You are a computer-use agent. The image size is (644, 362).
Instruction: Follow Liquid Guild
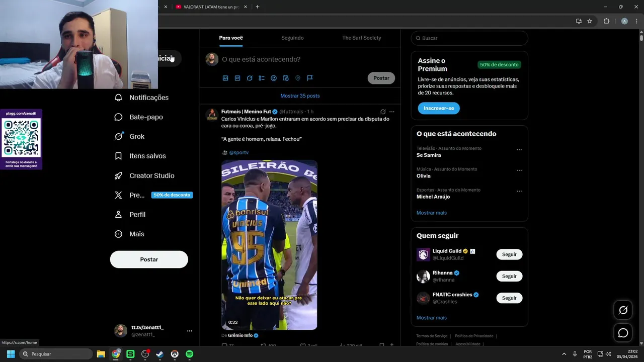tap(509, 254)
